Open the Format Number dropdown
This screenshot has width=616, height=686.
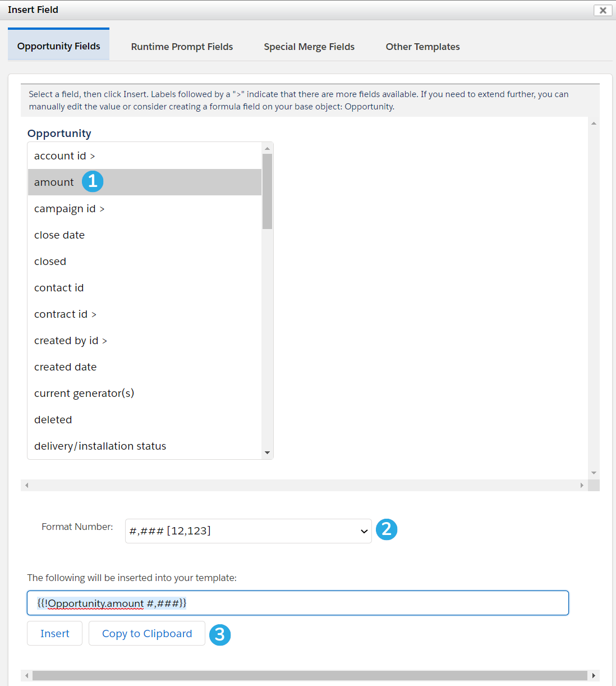249,531
